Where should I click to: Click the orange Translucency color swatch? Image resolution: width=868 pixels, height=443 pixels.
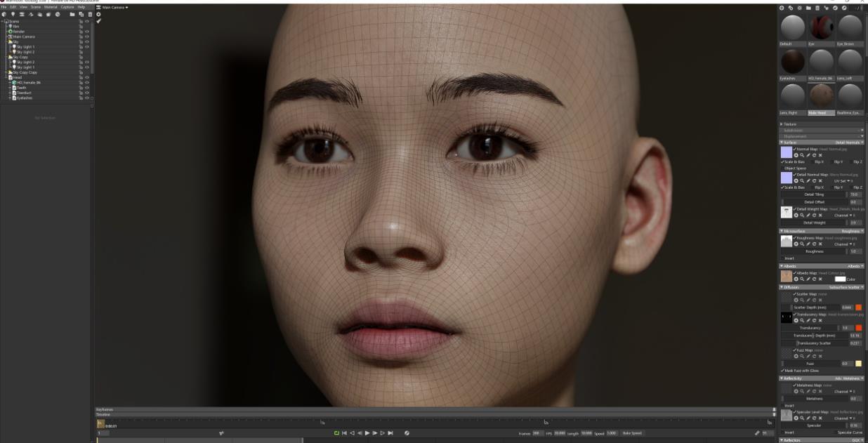click(858, 328)
